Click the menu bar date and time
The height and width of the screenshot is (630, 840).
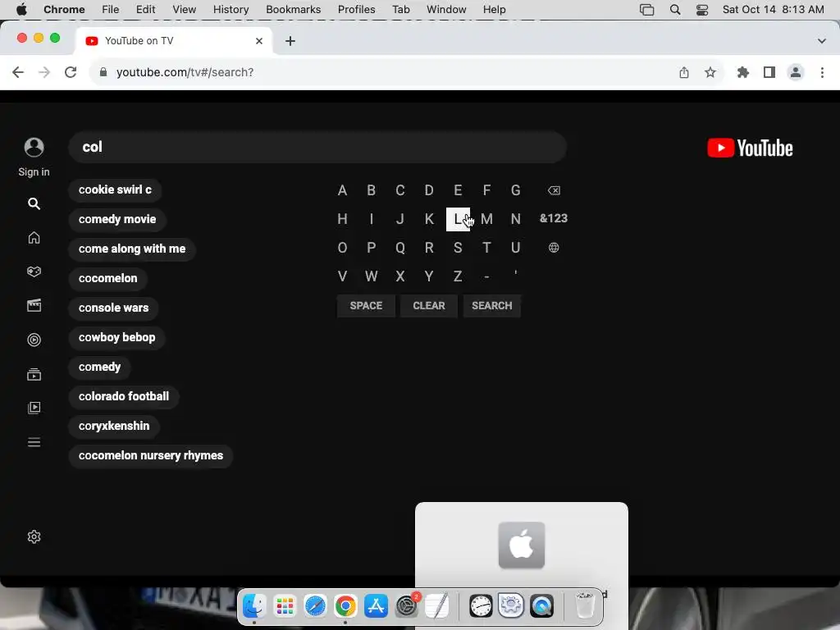tap(773, 10)
